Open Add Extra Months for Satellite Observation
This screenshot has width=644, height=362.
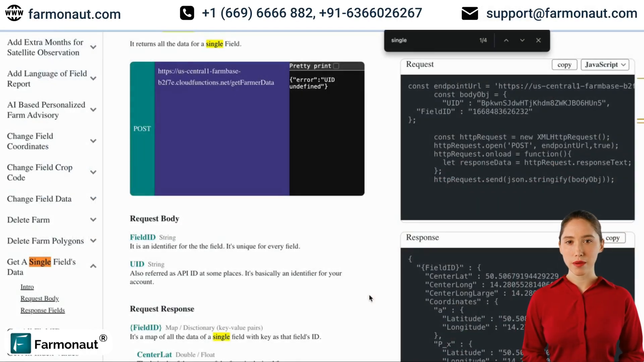[45, 47]
